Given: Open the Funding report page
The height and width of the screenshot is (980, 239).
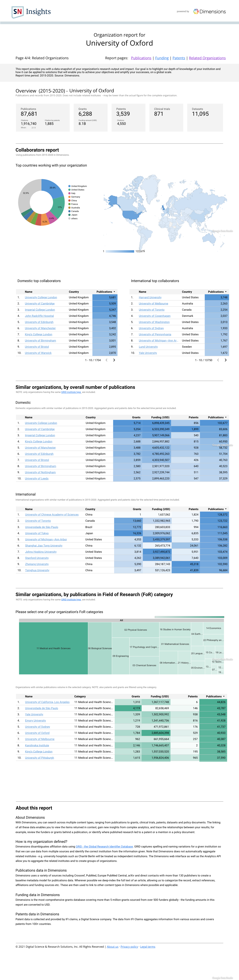Looking at the screenshot, I should (162, 58).
